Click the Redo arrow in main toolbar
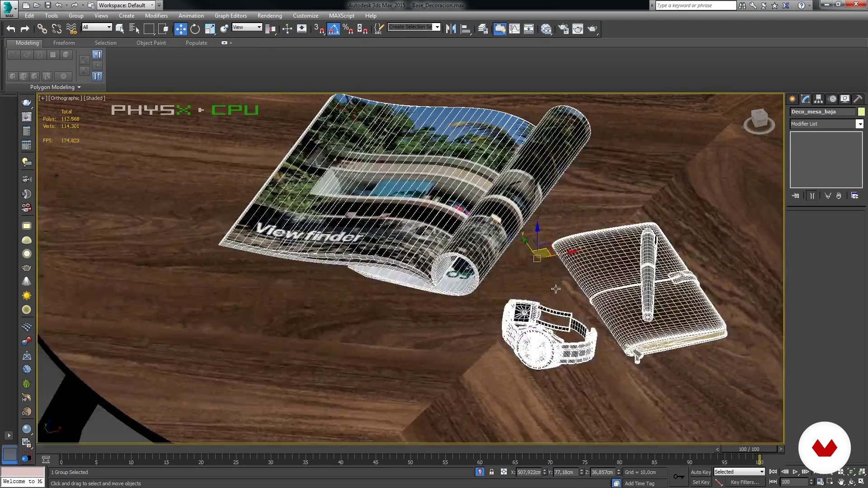This screenshot has height=488, width=868. click(25, 29)
